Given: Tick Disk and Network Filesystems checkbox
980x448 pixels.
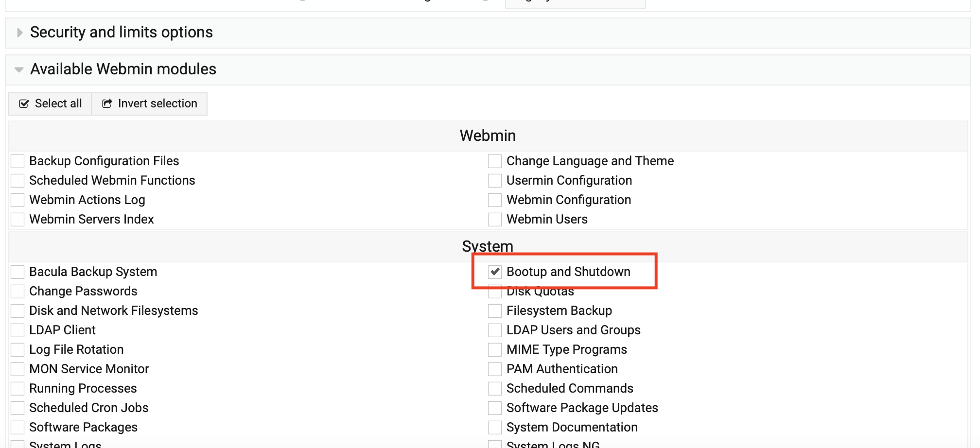Looking at the screenshot, I should pos(17,310).
